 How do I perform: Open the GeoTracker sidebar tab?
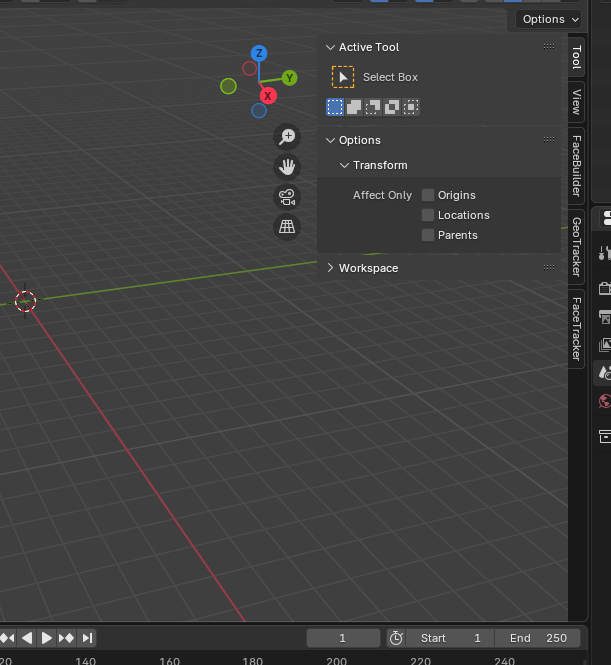point(576,247)
